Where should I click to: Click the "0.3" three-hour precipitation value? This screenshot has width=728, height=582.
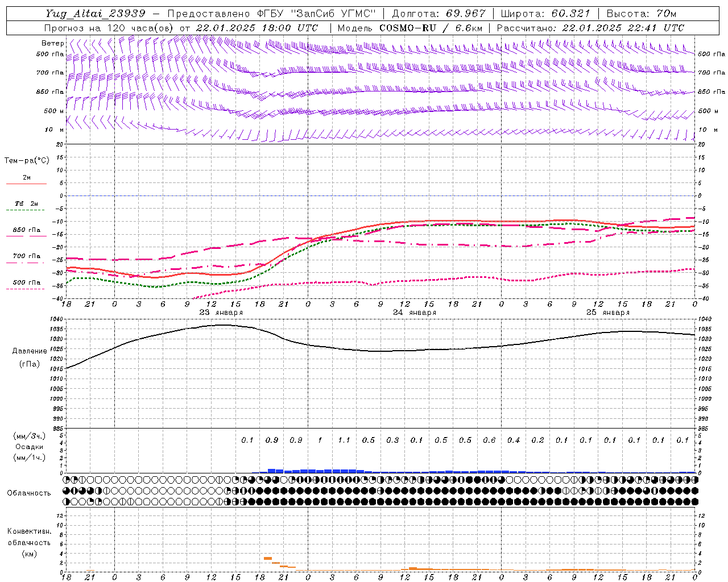point(392,440)
